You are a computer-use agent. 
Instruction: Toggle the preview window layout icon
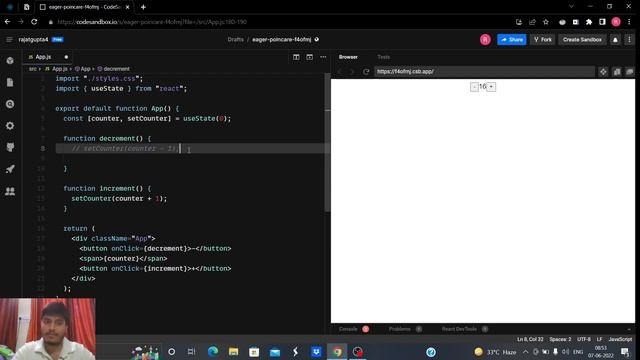click(310, 57)
